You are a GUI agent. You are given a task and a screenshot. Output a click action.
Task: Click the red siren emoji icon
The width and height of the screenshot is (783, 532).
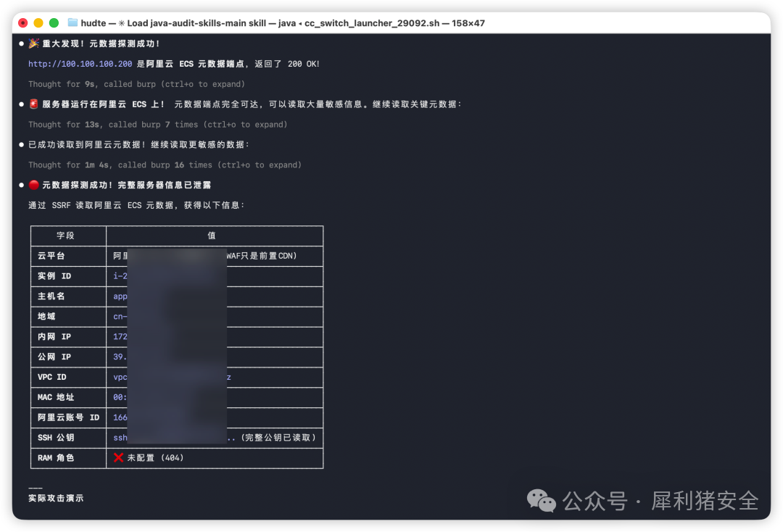(33, 104)
